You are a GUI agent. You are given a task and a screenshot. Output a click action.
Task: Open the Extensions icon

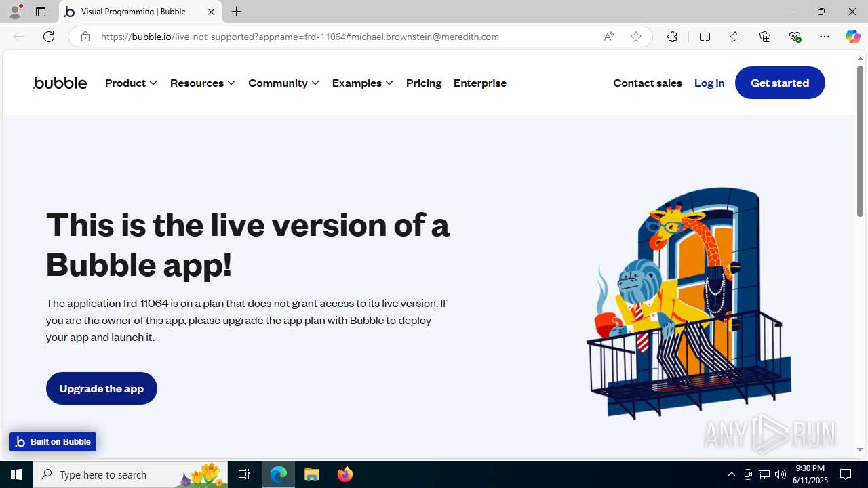(x=672, y=37)
